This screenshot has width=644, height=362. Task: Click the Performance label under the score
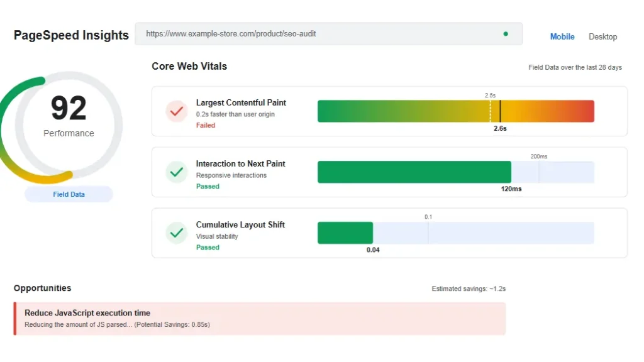pyautogui.click(x=69, y=133)
